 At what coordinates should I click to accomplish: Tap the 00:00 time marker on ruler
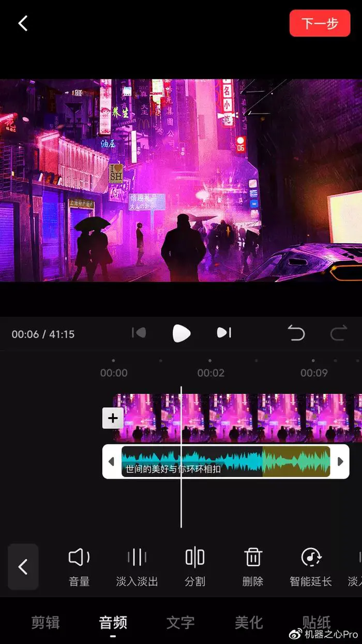(x=114, y=373)
